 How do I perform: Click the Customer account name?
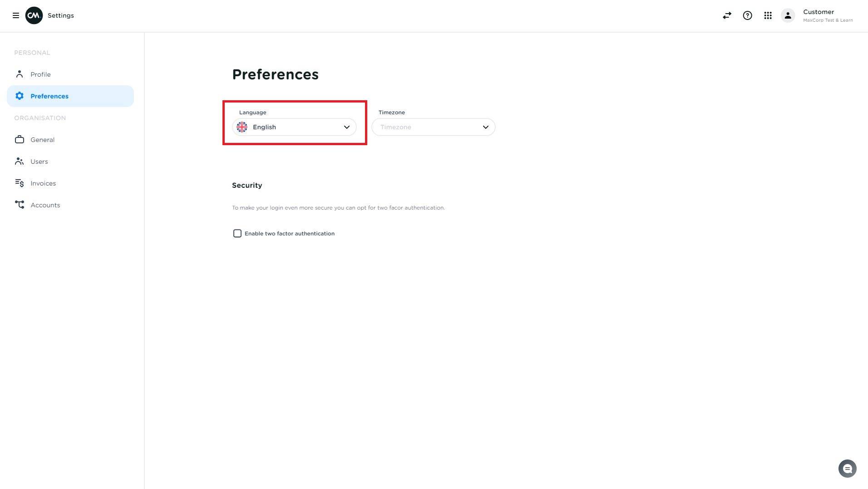(x=818, y=12)
